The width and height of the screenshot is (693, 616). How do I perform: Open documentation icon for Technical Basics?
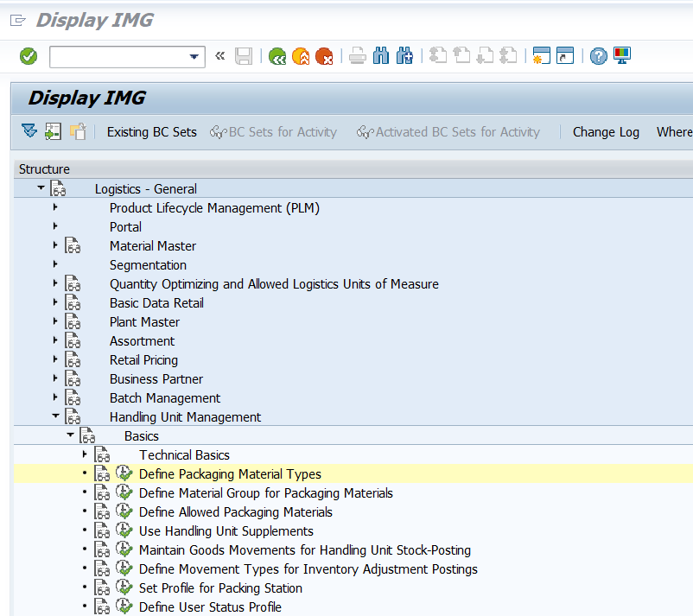pyautogui.click(x=102, y=454)
